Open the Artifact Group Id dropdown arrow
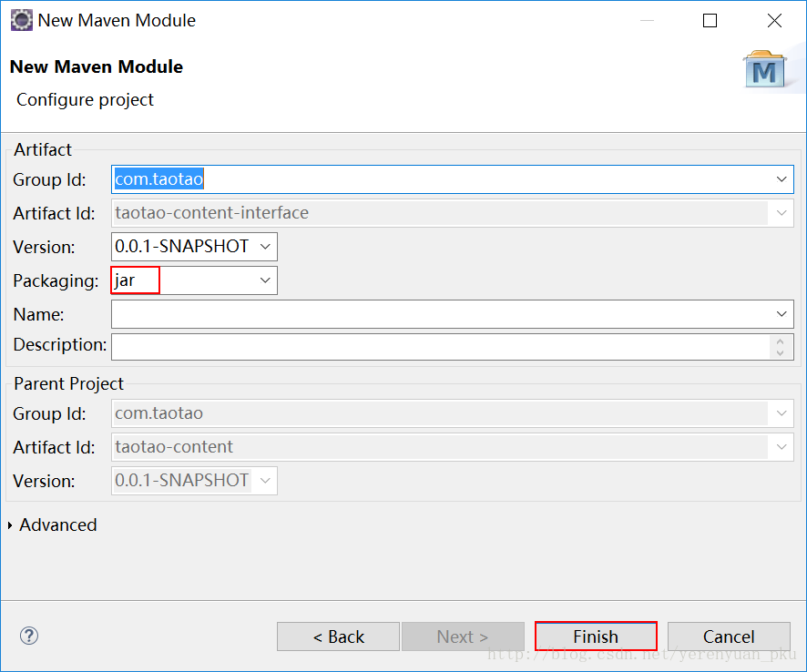 [x=781, y=179]
